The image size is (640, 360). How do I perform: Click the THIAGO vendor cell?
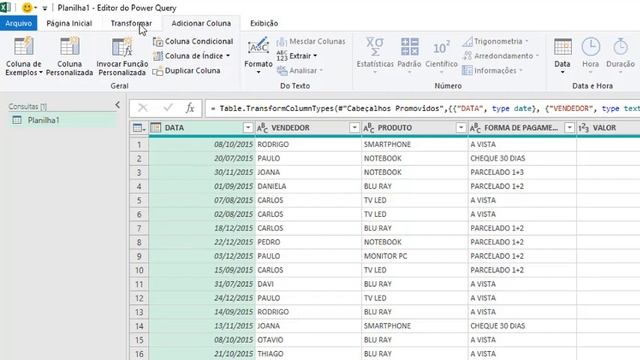(x=309, y=354)
